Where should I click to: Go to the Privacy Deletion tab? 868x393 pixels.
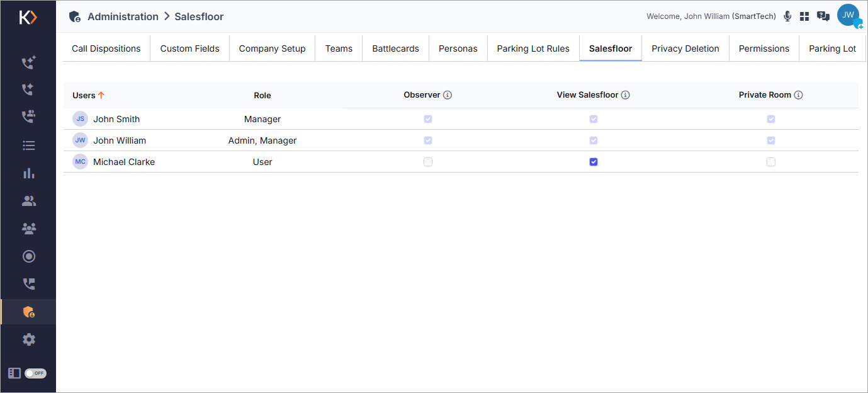[685, 48]
